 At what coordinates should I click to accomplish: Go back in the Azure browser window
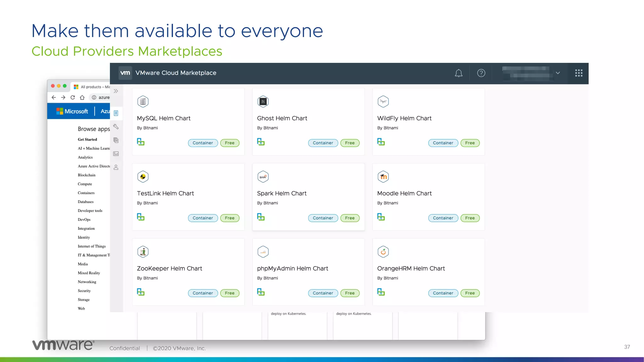pyautogui.click(x=54, y=97)
